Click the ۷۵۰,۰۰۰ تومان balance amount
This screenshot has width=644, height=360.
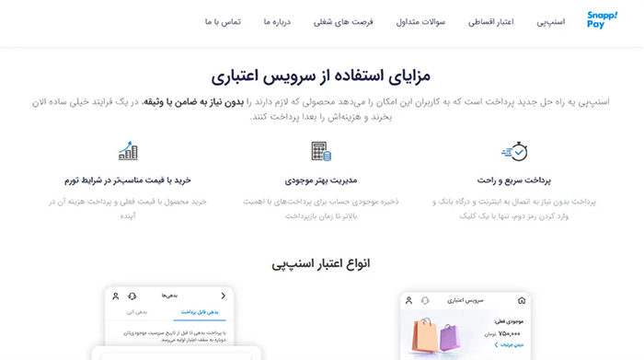tap(502, 333)
